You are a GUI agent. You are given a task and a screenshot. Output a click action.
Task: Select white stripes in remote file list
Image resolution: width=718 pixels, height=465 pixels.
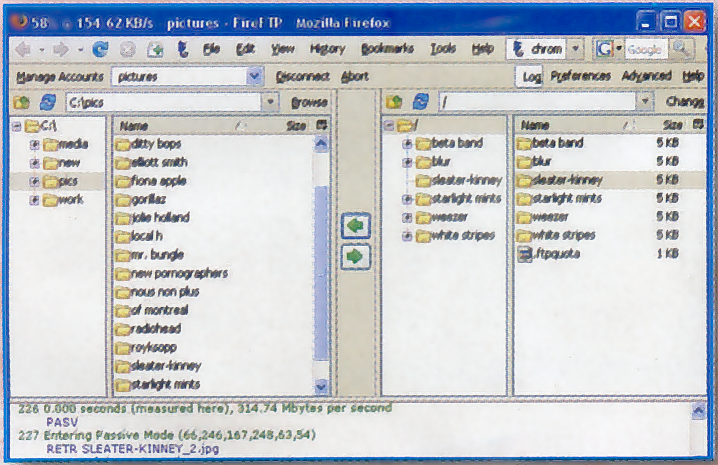point(556,235)
